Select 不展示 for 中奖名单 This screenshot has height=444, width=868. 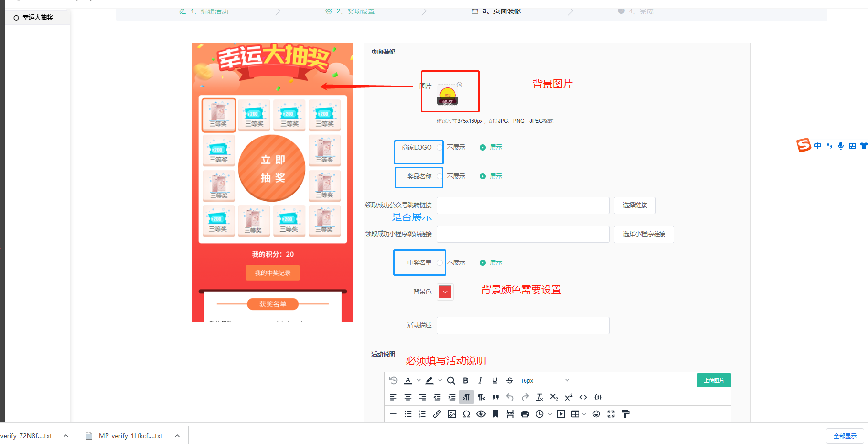[x=440, y=263]
